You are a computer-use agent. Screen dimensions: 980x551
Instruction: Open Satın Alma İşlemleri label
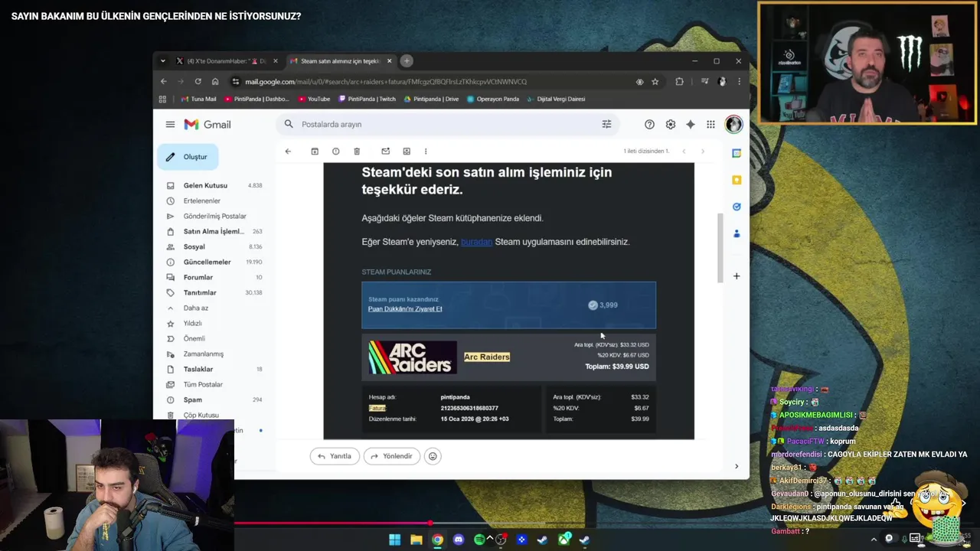[x=212, y=231]
